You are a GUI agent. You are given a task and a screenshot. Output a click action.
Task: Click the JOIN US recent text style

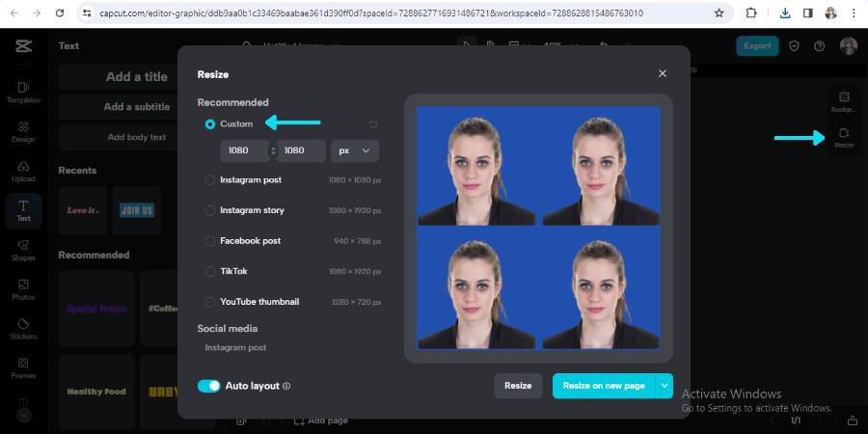click(137, 210)
